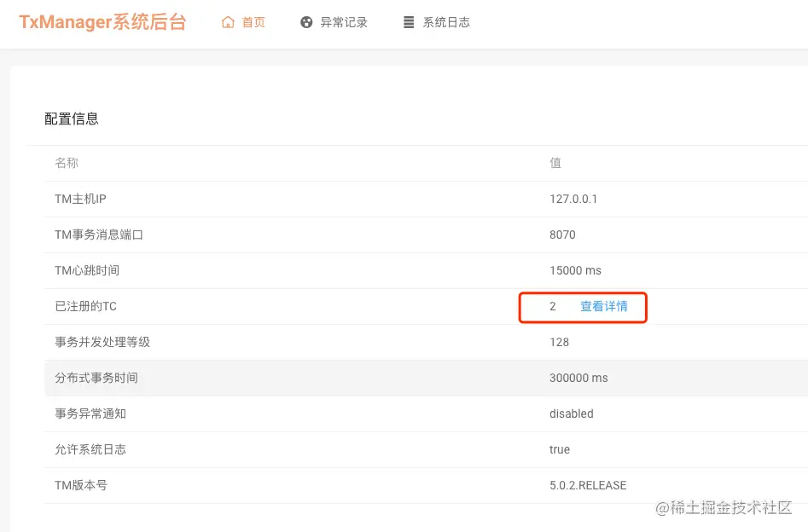
Task: Click the 异常记录 circular icon
Action: [306, 22]
